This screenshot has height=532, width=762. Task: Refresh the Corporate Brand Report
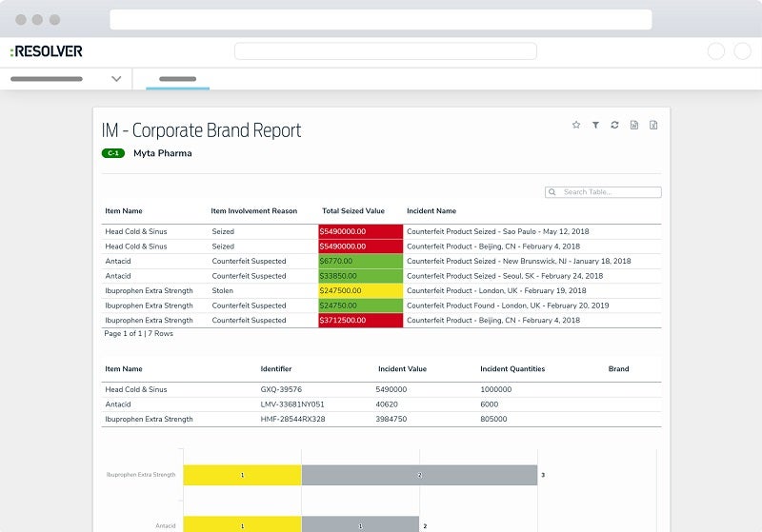tap(614, 125)
